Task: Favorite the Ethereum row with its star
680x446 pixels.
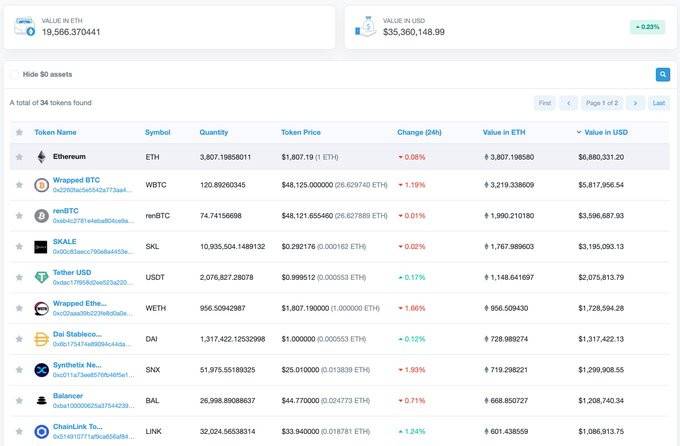Action: [19, 157]
